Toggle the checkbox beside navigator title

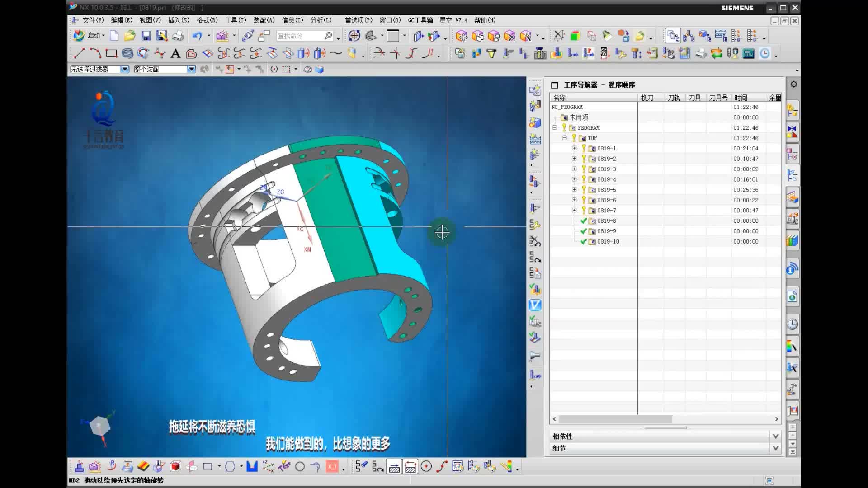click(x=555, y=85)
